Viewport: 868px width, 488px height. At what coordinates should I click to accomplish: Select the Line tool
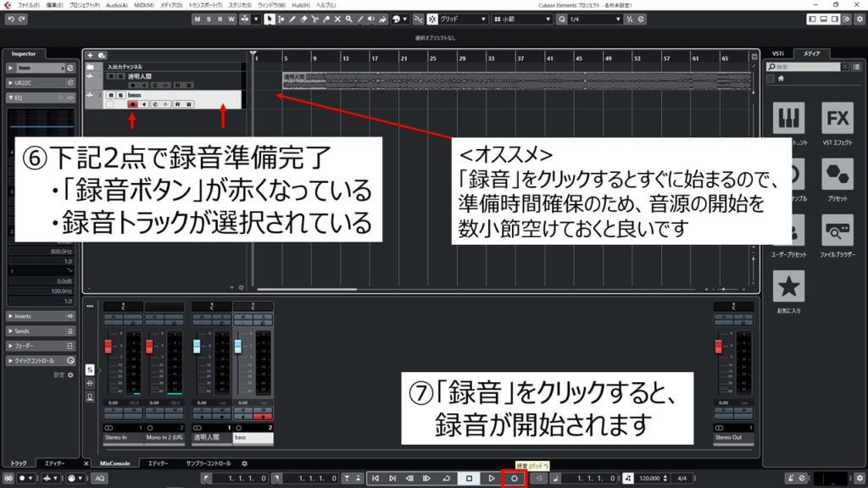click(359, 19)
